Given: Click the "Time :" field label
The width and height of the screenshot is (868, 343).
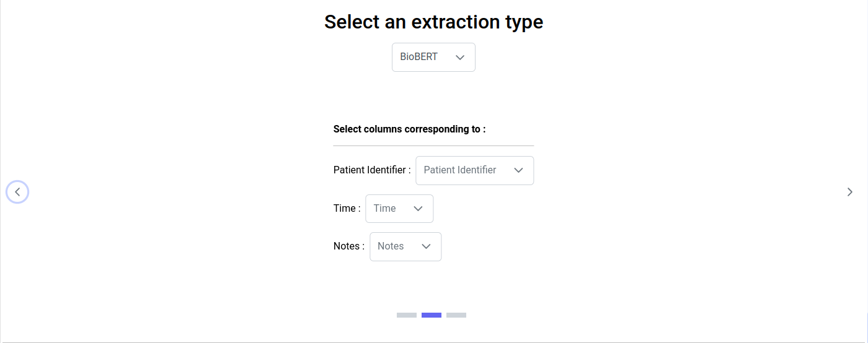Looking at the screenshot, I should tap(347, 209).
